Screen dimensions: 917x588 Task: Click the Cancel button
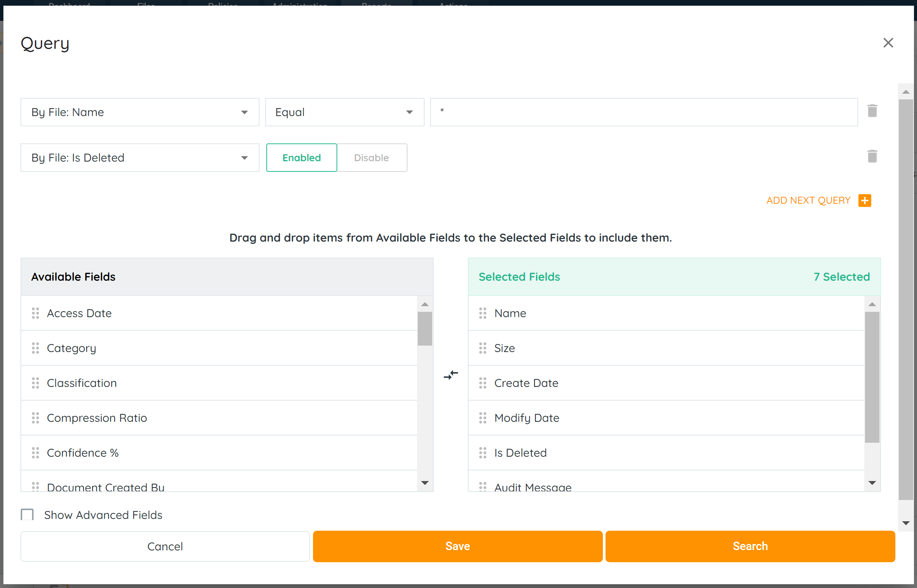pyautogui.click(x=165, y=546)
